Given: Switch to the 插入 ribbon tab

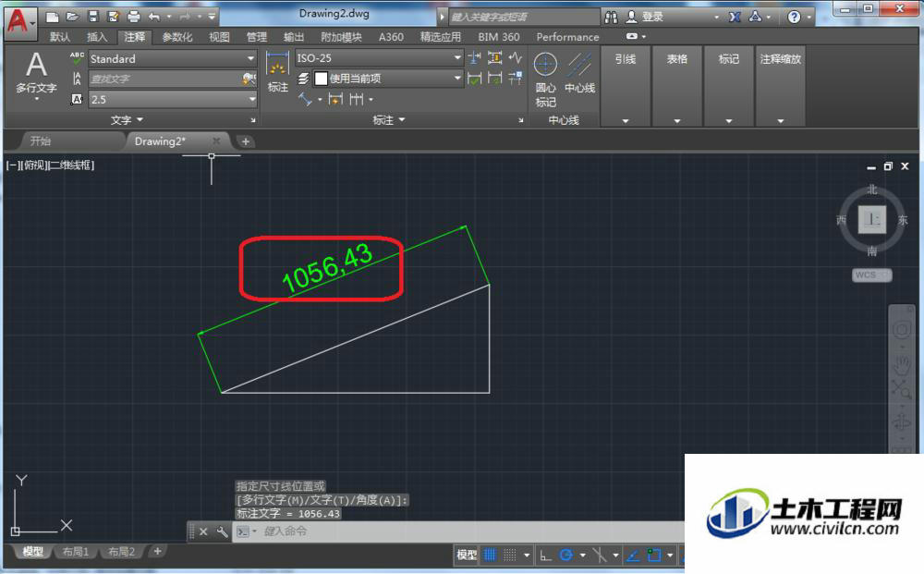Looking at the screenshot, I should pos(97,37).
